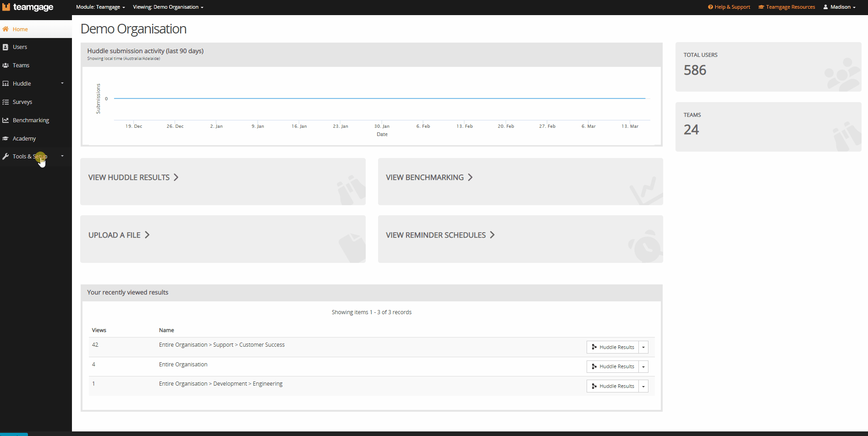Open the Module: Teamgage dropdown
Screen dimensions: 868x436
point(100,7)
